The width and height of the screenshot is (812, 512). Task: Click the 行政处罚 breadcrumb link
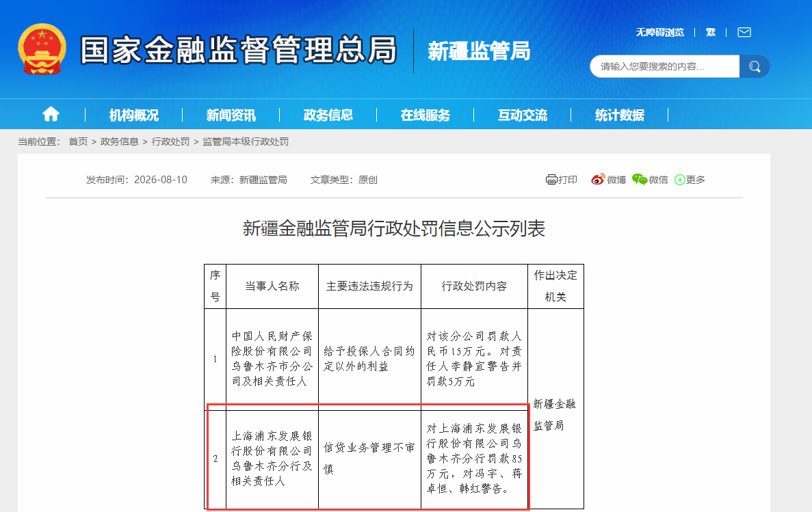pyautogui.click(x=170, y=142)
